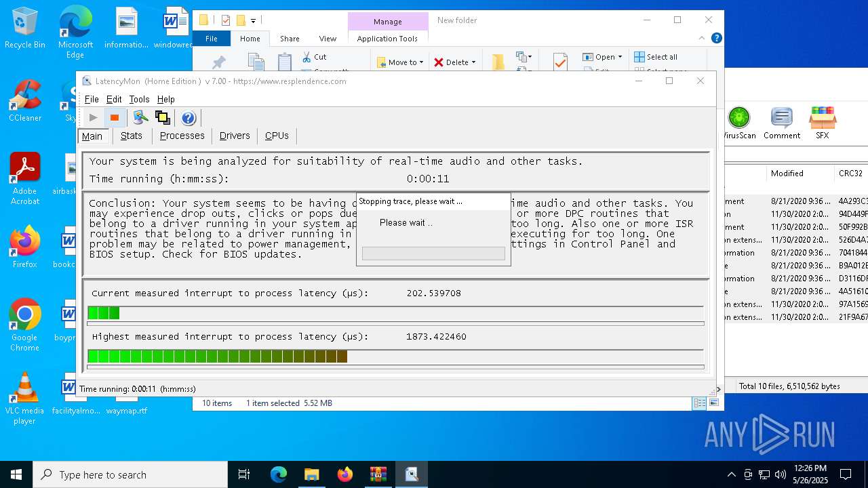Click the orange Stop monitor button
The image size is (868, 488).
(x=115, y=118)
